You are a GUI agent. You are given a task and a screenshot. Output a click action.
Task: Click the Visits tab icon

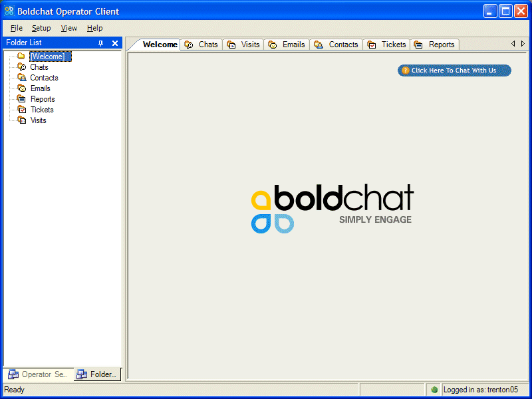coord(231,45)
